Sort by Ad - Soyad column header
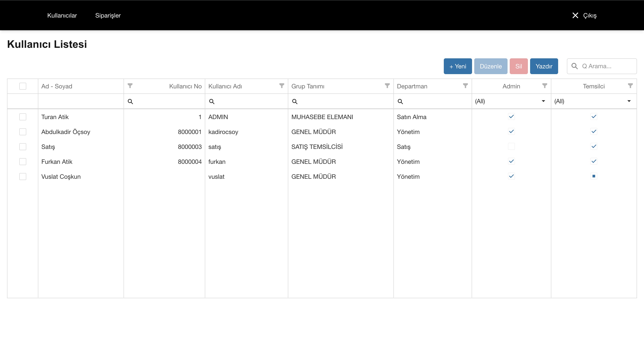 (x=57, y=86)
